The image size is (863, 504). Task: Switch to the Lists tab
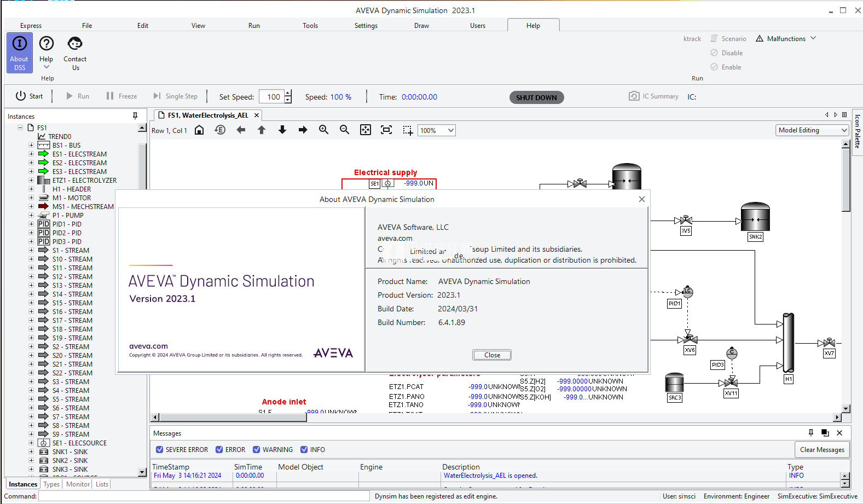click(x=102, y=484)
